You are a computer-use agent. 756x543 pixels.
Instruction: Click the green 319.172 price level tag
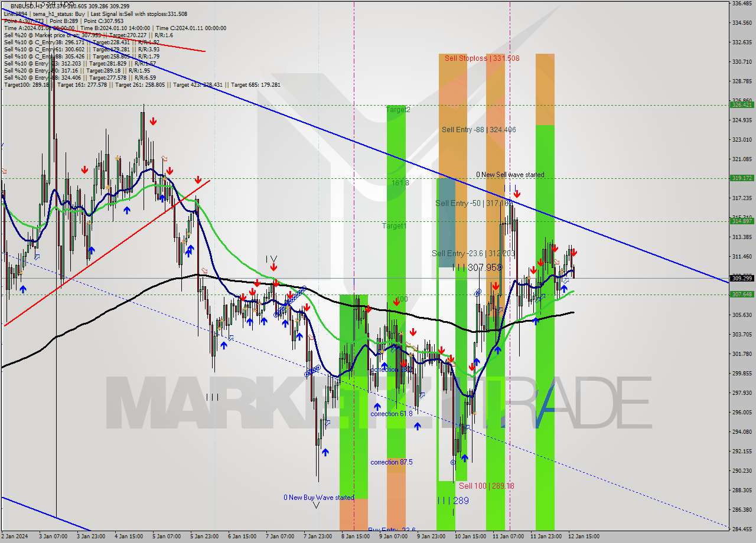[x=742, y=178]
